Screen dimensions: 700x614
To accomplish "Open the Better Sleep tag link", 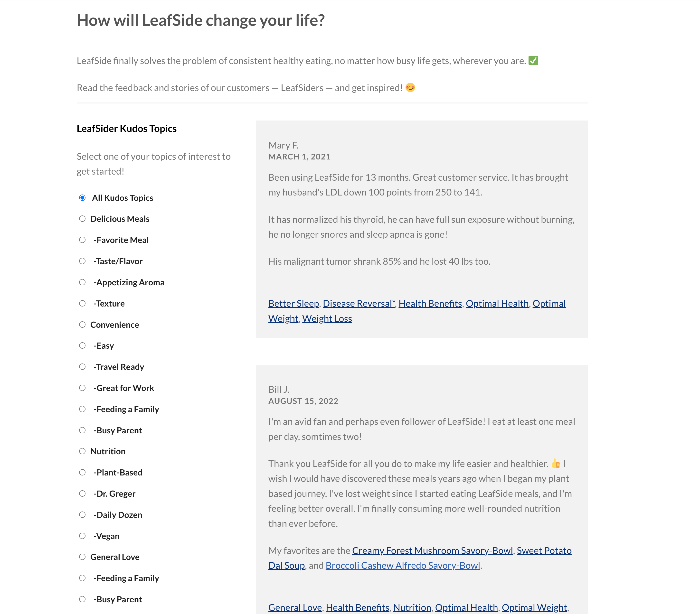I will tap(293, 304).
